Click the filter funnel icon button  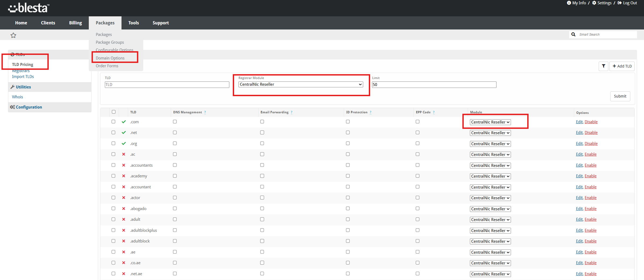(x=603, y=66)
